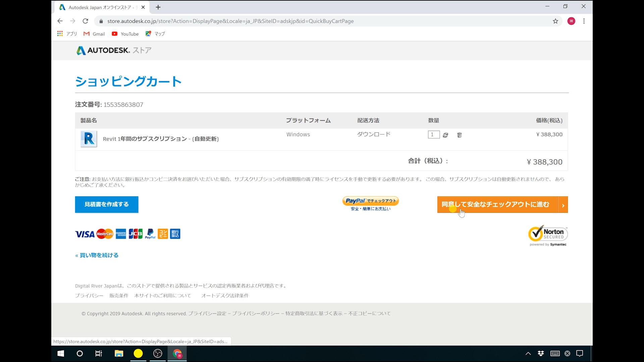Open YouTube bookmark in bookmarks bar
Image resolution: width=644 pixels, height=362 pixels.
tap(125, 34)
